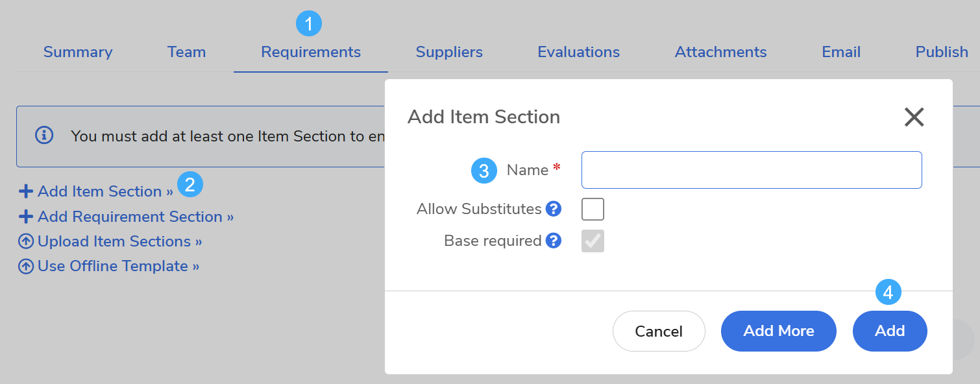Enable the Allow Substitutes checkbox
This screenshot has height=384, width=980.
click(x=593, y=209)
